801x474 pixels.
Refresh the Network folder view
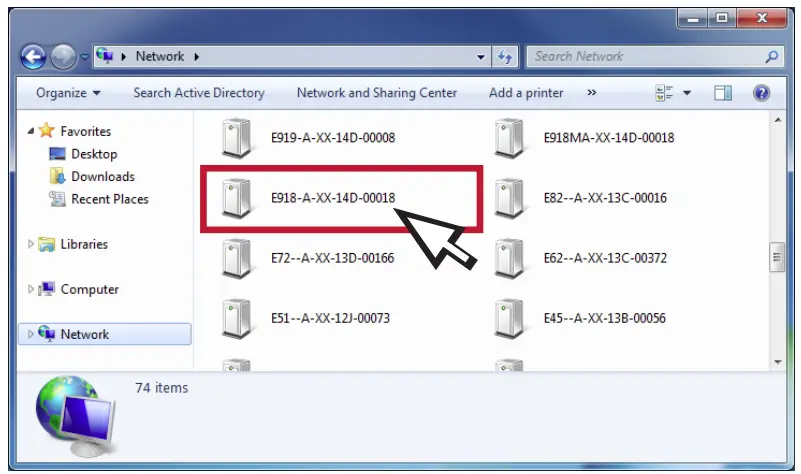tap(505, 57)
